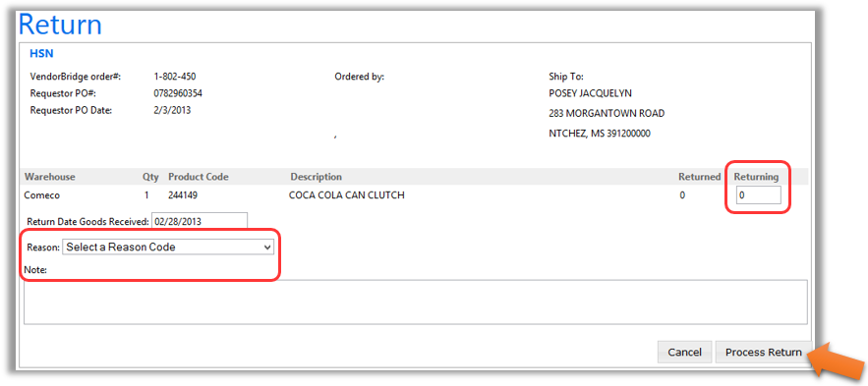Click the Return page title

point(60,25)
